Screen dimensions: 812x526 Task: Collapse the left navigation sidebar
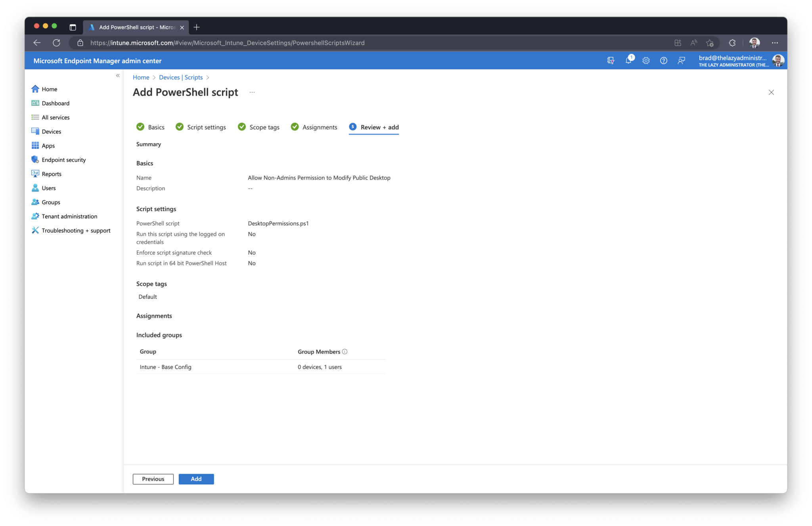click(118, 75)
